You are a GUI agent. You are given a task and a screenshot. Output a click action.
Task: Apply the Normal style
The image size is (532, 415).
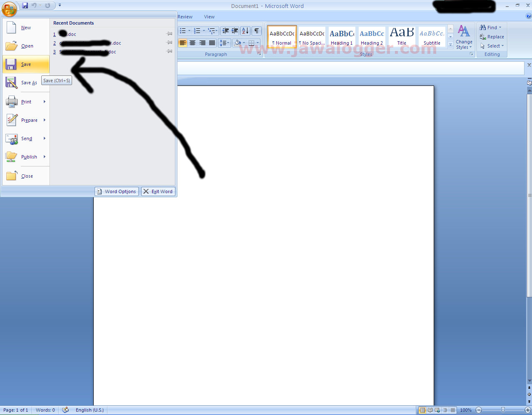click(282, 37)
